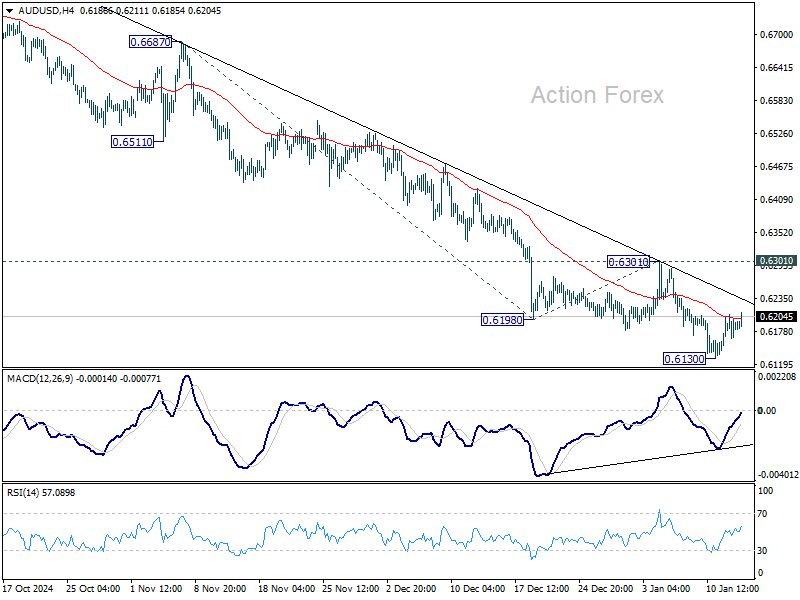Click the MACD 0.00 zero-line label
This screenshot has width=800, height=600.
(767, 411)
